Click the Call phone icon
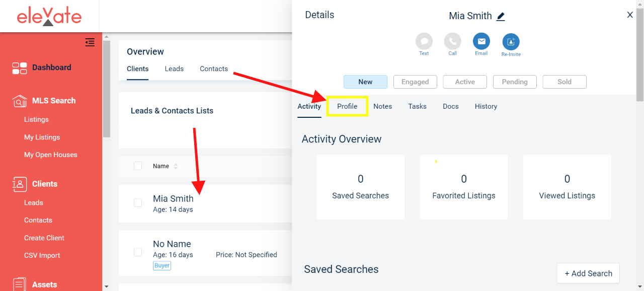Viewport: 644px width, 291px height. click(x=453, y=41)
